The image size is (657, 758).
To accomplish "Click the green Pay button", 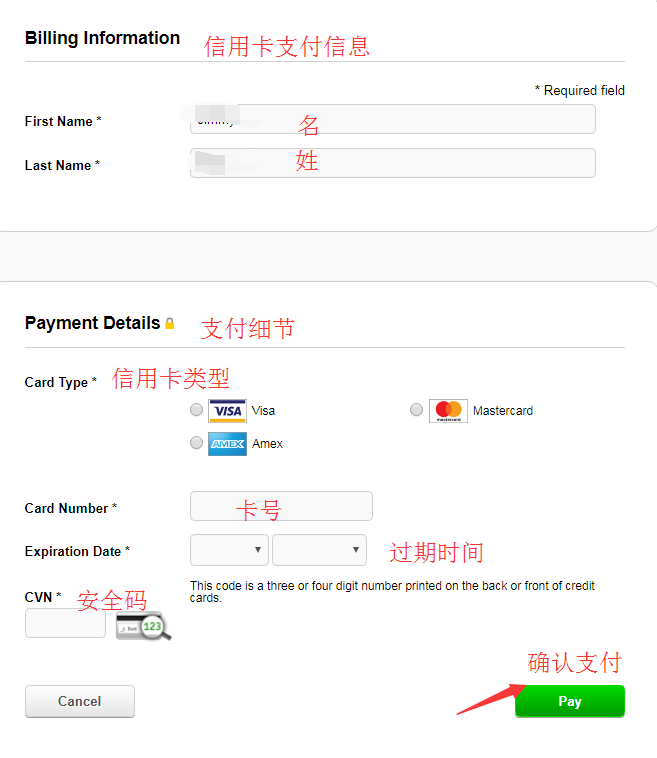I will tap(570, 701).
